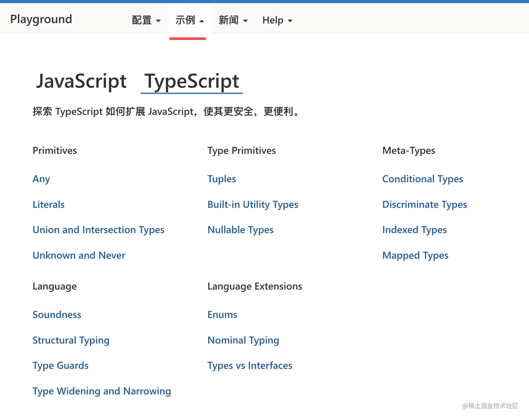Open the Unknown and Never example
This screenshot has height=420, width=529.
click(x=79, y=255)
